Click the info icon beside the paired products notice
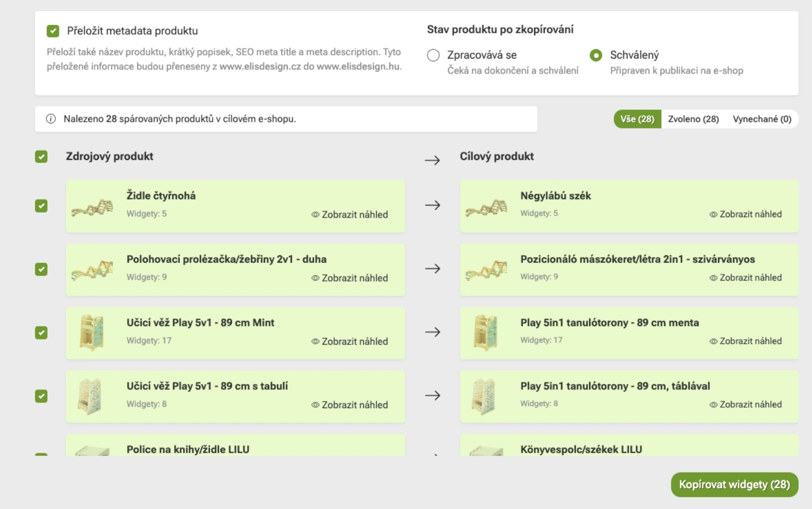 click(51, 119)
